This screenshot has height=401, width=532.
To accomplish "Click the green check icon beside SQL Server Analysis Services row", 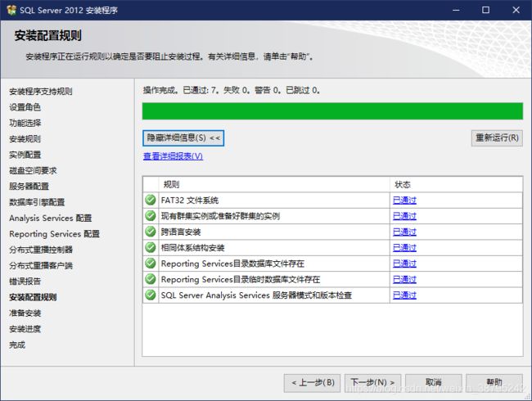I will (x=151, y=295).
